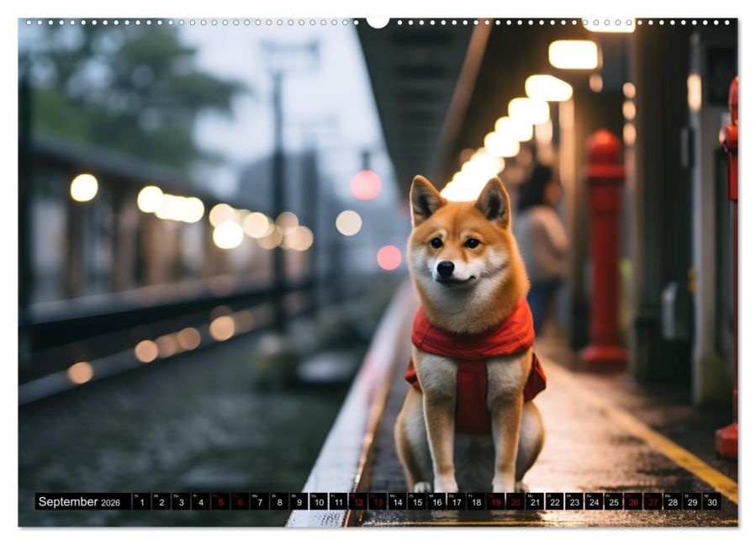The image size is (756, 545).
Task: Select date 9 in the calendar row
Action: point(299,502)
